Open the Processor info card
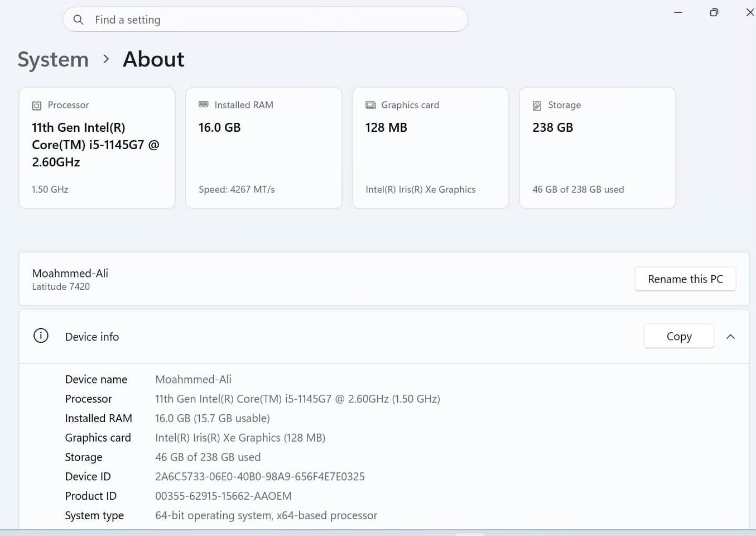 (x=97, y=148)
